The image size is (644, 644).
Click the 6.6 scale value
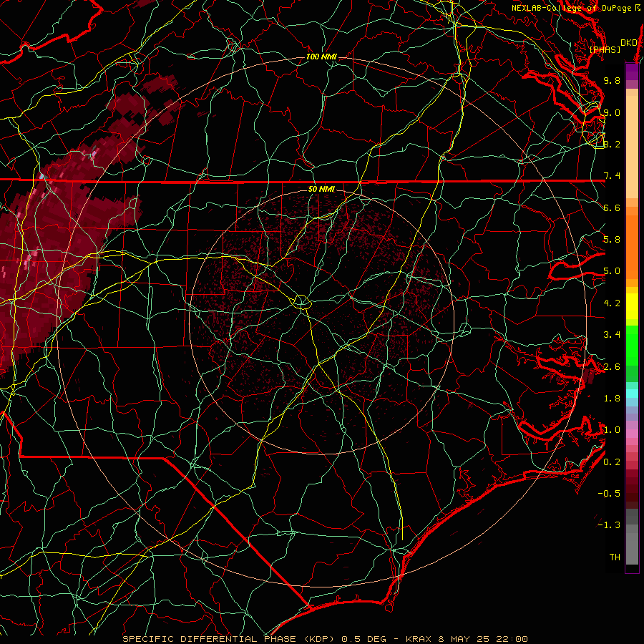(x=612, y=208)
